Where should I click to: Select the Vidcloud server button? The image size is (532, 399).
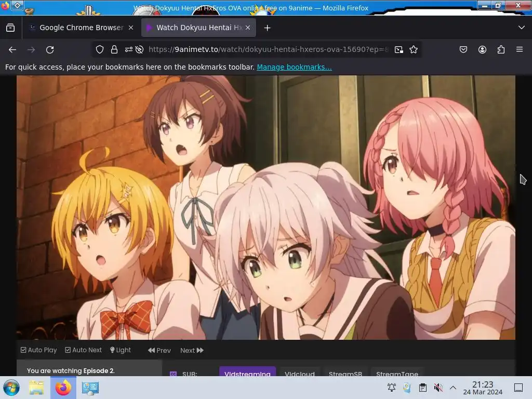pos(300,371)
